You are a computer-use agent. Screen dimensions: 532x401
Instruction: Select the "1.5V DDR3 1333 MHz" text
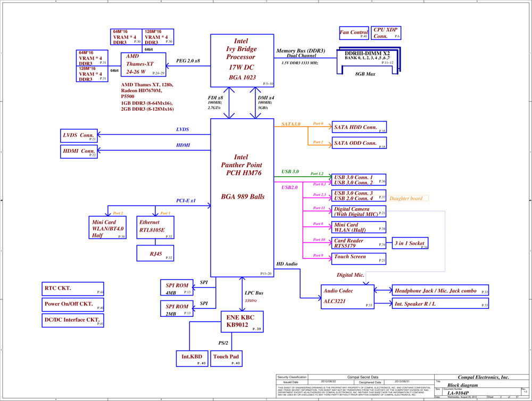[300, 63]
